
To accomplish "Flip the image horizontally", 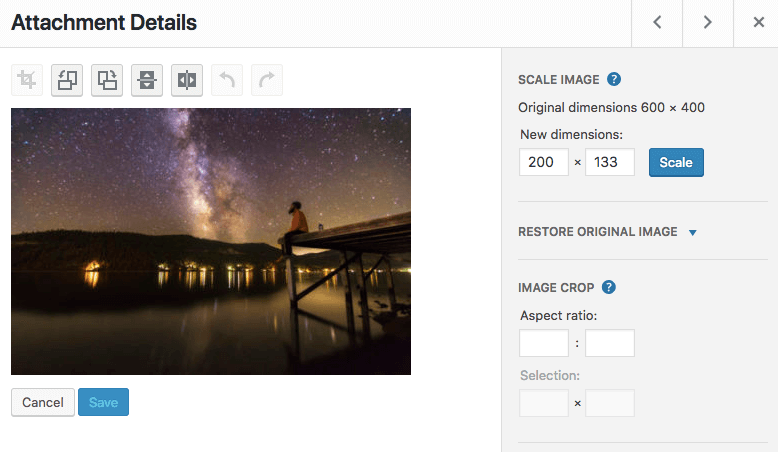I will coord(187,80).
